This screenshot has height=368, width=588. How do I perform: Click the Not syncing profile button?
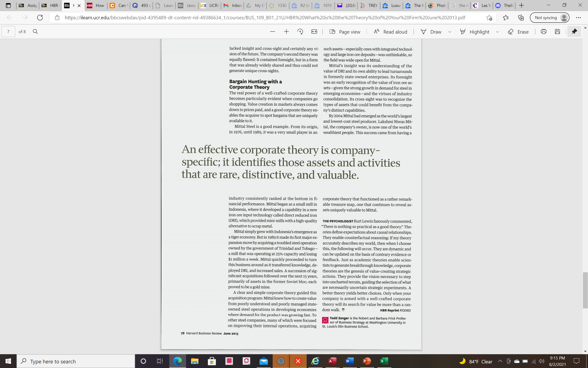(x=550, y=17)
